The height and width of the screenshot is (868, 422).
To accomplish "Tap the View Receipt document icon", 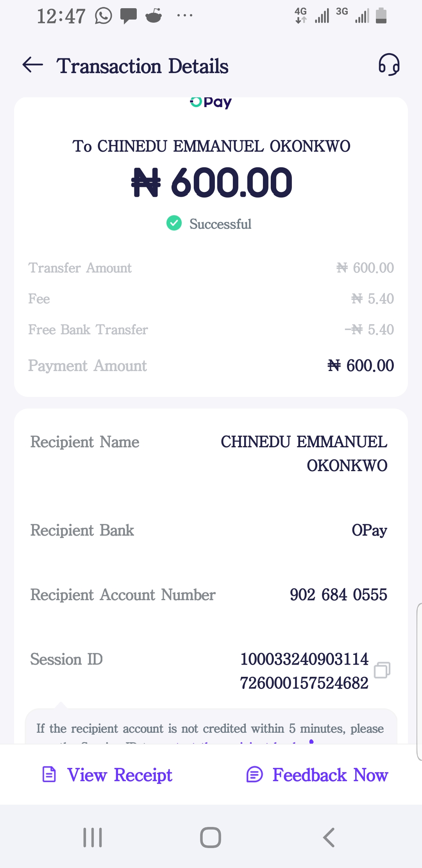I will (49, 775).
